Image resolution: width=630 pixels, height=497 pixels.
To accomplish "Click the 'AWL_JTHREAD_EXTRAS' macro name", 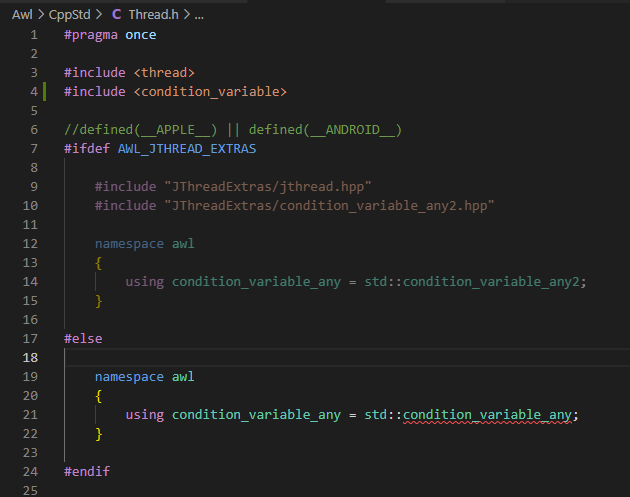I will point(187,149).
